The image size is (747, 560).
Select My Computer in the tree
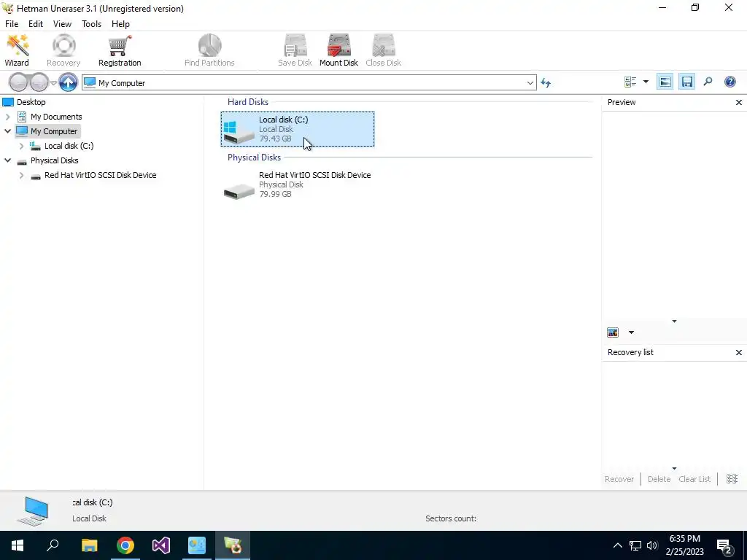point(54,131)
